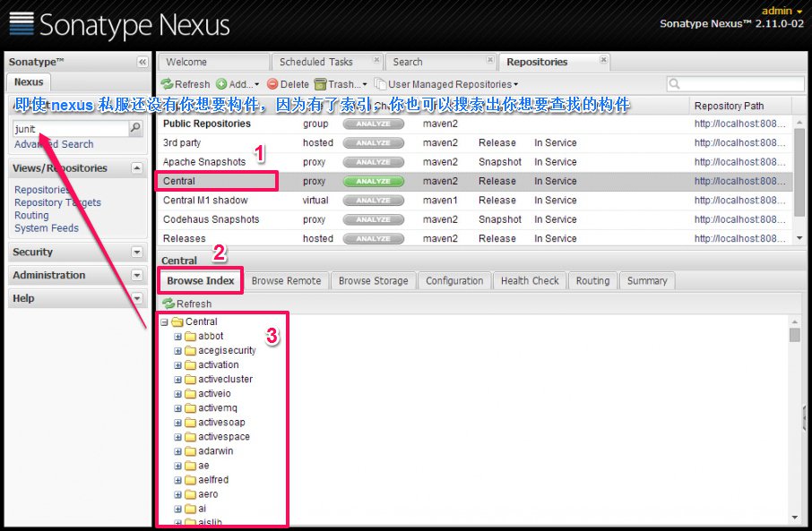Close the Scheduled Tasks tab
Image resolution: width=812 pixels, height=531 pixels.
click(x=376, y=60)
